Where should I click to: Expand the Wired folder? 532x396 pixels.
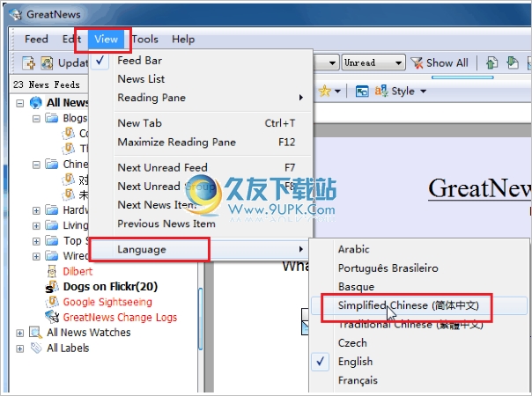[x=36, y=256]
